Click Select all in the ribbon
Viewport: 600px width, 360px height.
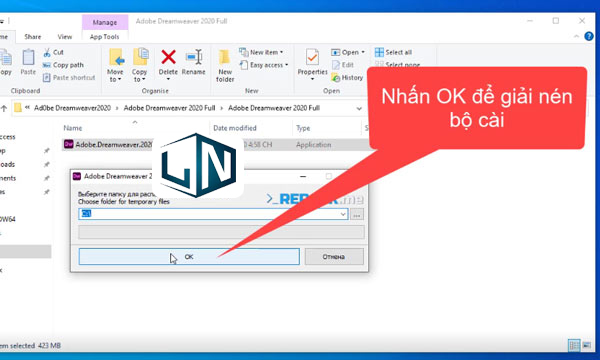(393, 52)
